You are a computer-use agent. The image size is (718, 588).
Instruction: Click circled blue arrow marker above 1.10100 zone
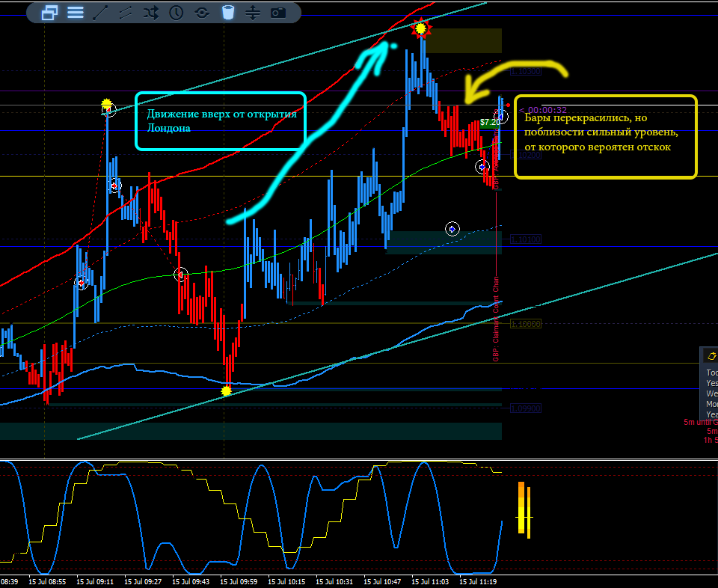pos(452,228)
